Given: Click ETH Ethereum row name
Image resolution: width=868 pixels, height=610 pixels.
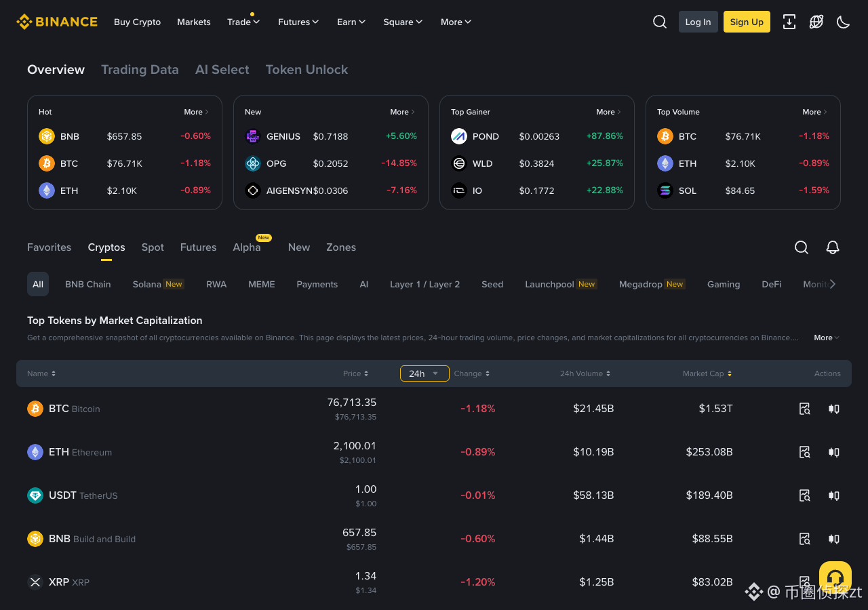Looking at the screenshot, I should coord(80,452).
